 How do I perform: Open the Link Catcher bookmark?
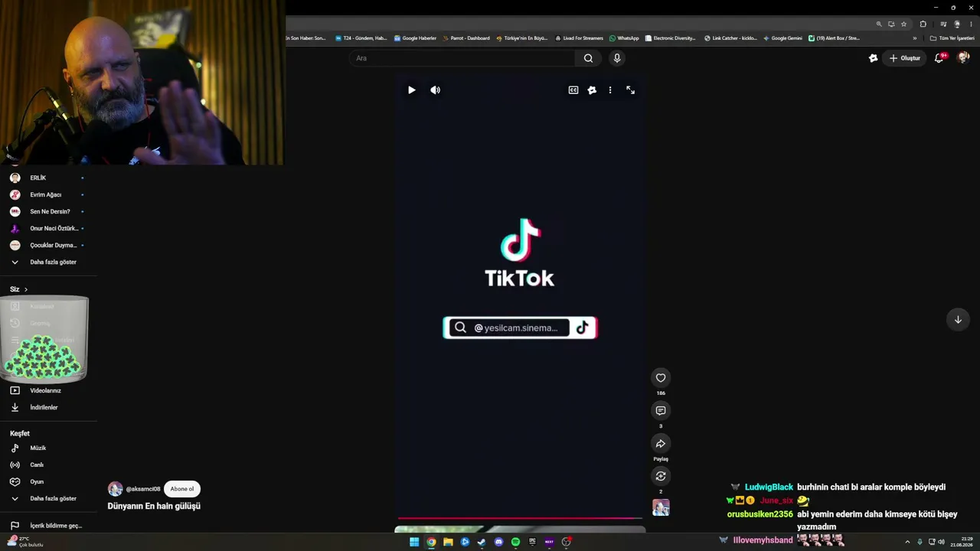point(730,38)
